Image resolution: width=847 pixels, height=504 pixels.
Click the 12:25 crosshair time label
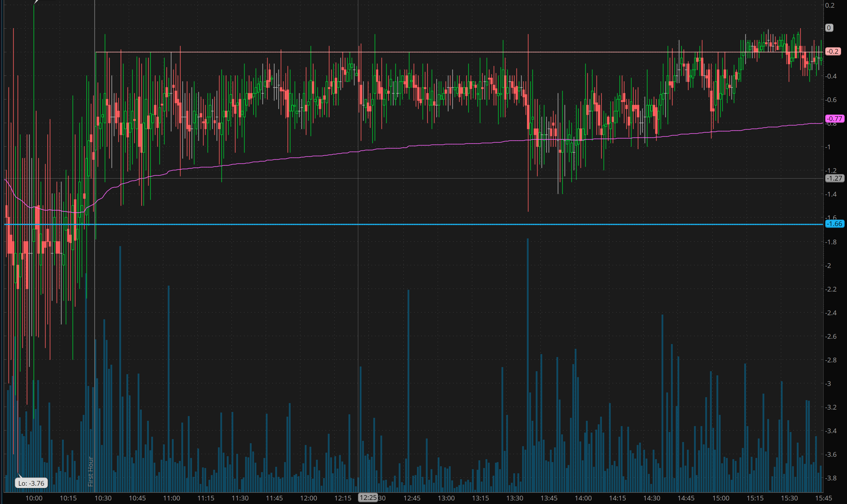click(368, 498)
